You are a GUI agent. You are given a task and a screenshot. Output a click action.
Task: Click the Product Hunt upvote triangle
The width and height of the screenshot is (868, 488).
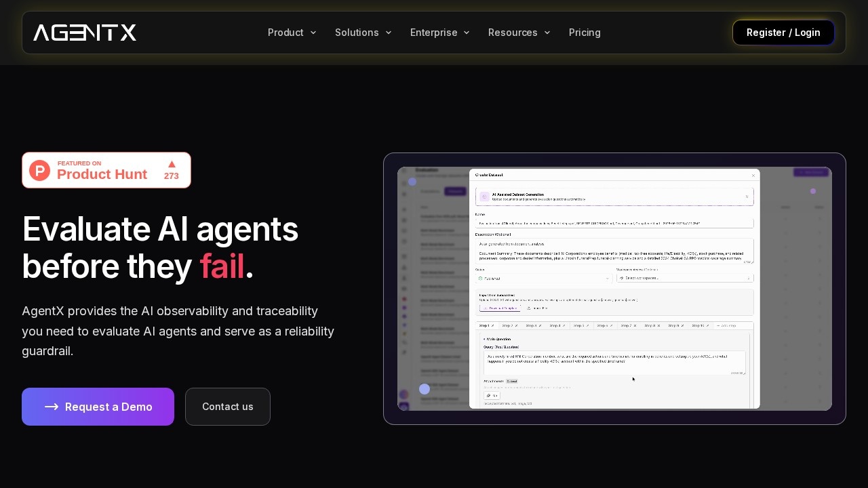pyautogui.click(x=172, y=164)
